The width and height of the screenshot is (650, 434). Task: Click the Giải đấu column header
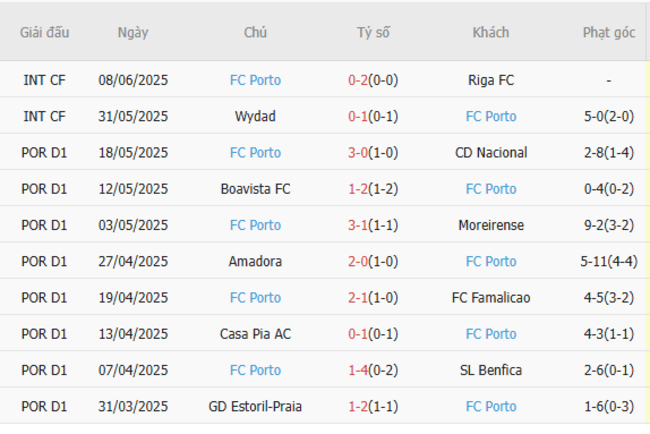pos(45,32)
